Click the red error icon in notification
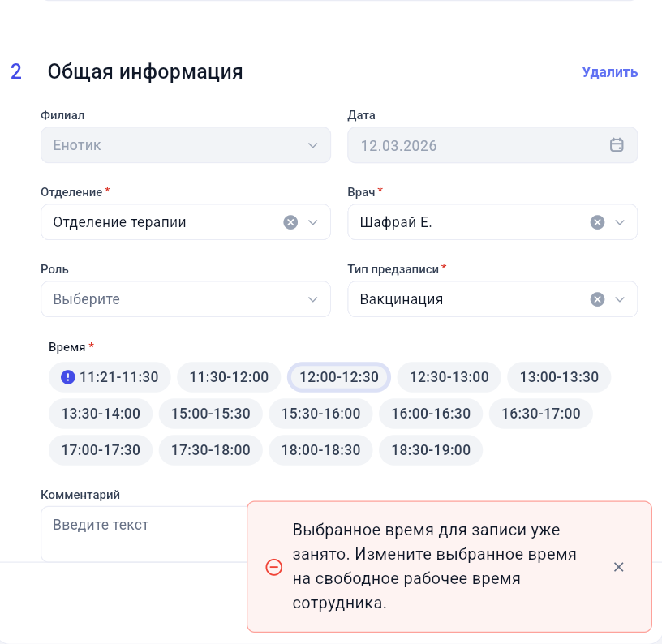Image resolution: width=662 pixels, height=644 pixels. (x=273, y=567)
